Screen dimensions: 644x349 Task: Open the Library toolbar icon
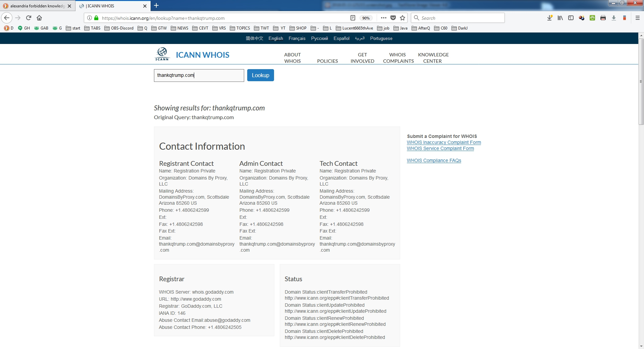point(560,18)
